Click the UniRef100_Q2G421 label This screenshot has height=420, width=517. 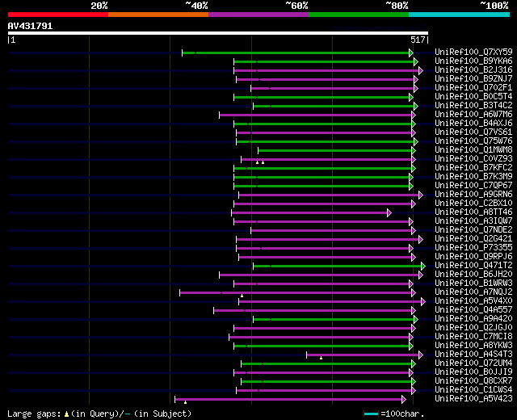(x=473, y=239)
